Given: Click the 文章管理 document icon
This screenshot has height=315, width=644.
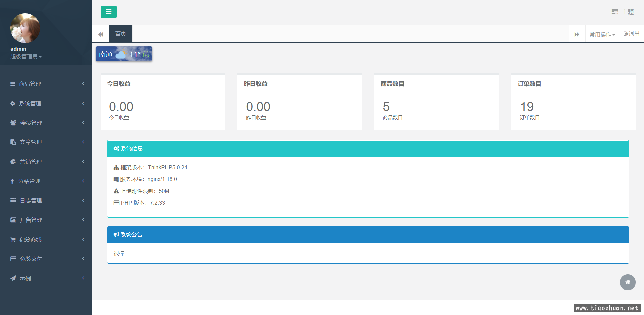Looking at the screenshot, I should coord(13,142).
